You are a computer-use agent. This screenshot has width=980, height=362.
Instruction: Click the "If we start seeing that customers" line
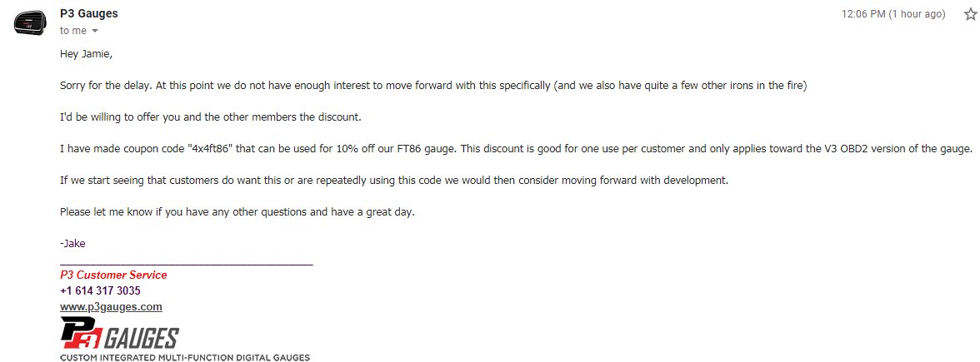pyautogui.click(x=394, y=181)
